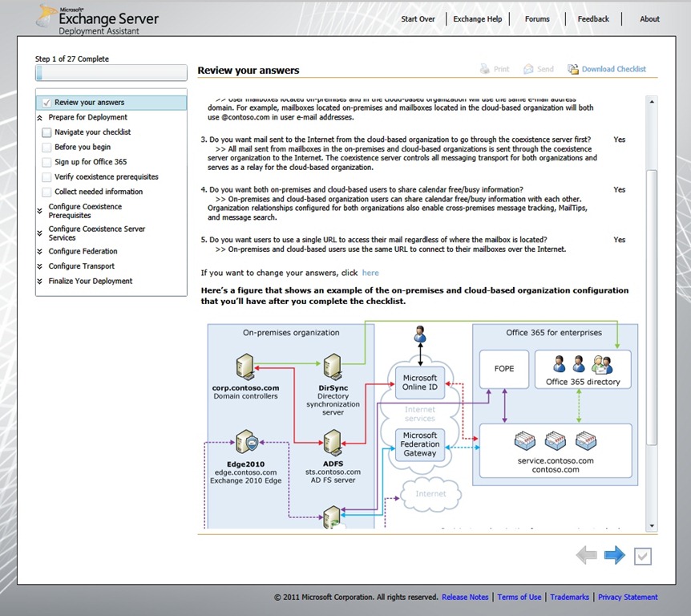Click the content scrollbar down arrow
691x616 pixels.
[652, 525]
